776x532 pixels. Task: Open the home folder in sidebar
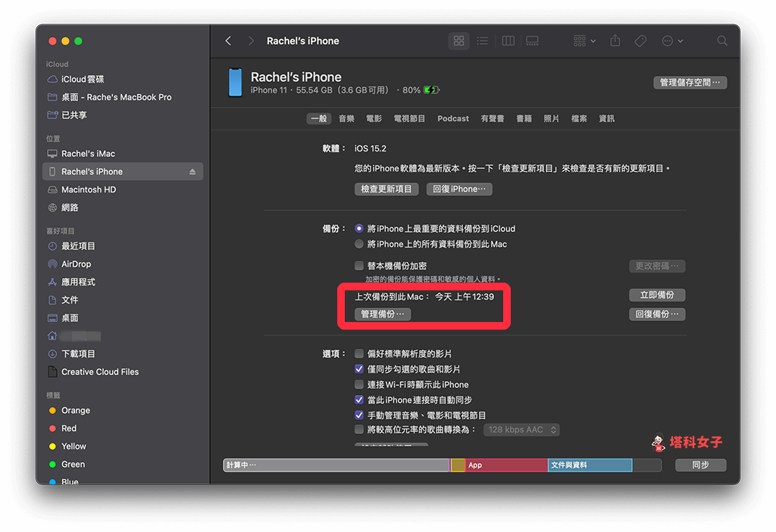pos(123,336)
